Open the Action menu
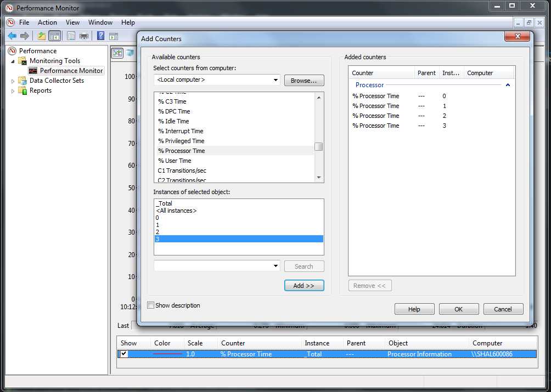The image size is (551, 392). 47,22
